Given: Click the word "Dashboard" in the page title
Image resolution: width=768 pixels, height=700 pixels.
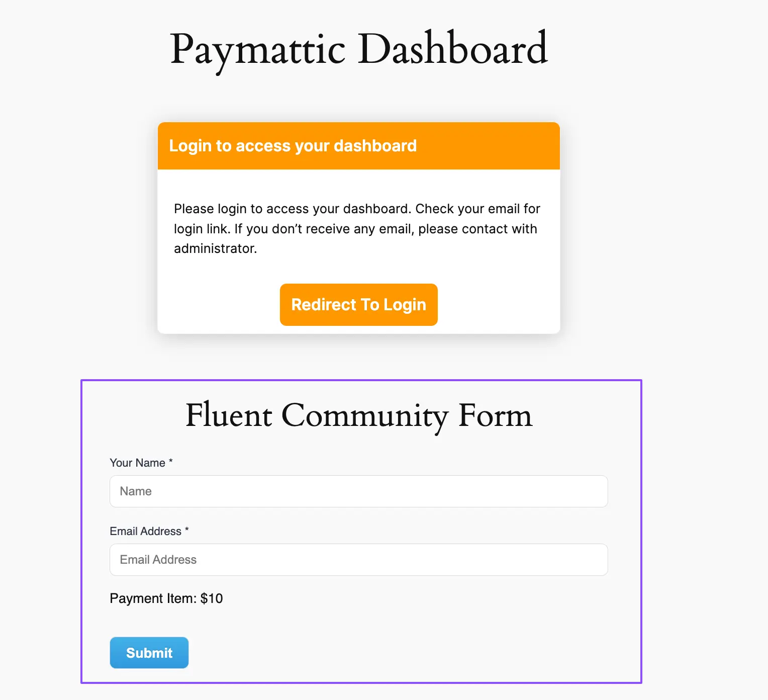Looking at the screenshot, I should [452, 49].
